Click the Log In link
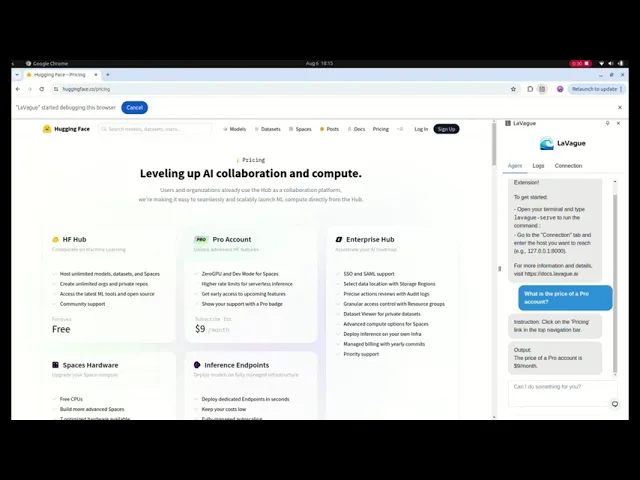The image size is (640, 480). click(421, 129)
